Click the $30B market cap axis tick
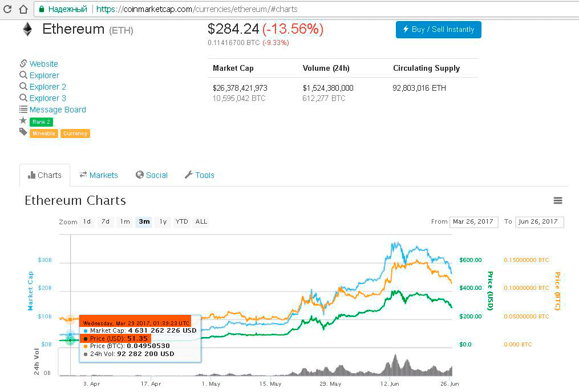Viewport: 579px width, 392px height. (44, 260)
